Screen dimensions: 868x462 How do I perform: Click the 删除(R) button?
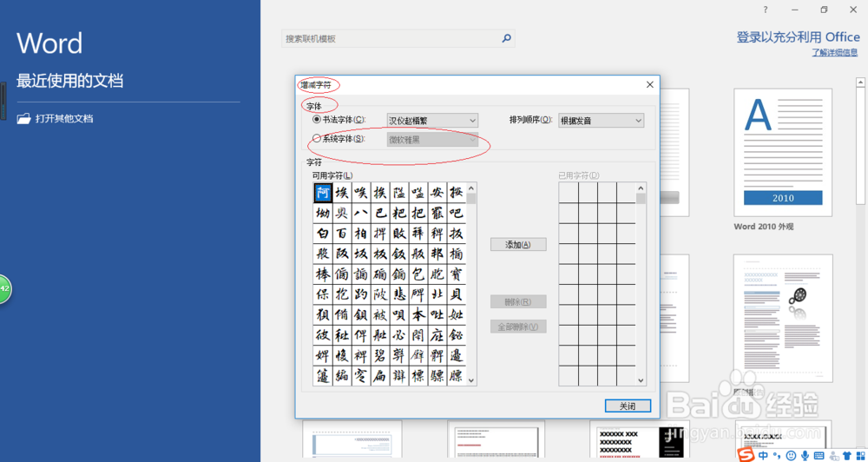518,302
